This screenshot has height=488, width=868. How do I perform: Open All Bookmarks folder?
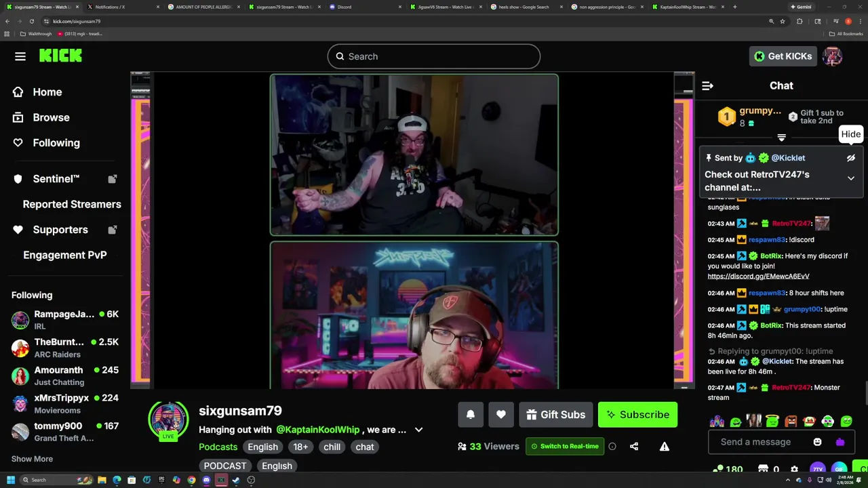coord(848,33)
